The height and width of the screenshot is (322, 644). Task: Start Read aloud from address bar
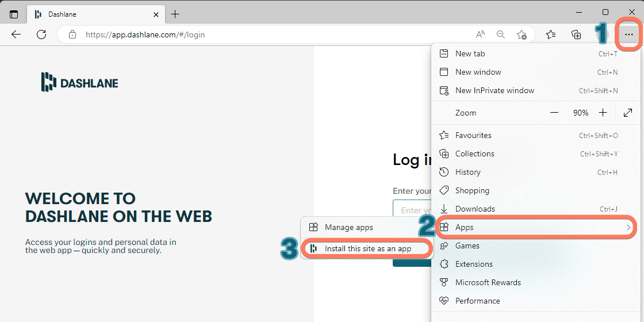click(x=480, y=34)
